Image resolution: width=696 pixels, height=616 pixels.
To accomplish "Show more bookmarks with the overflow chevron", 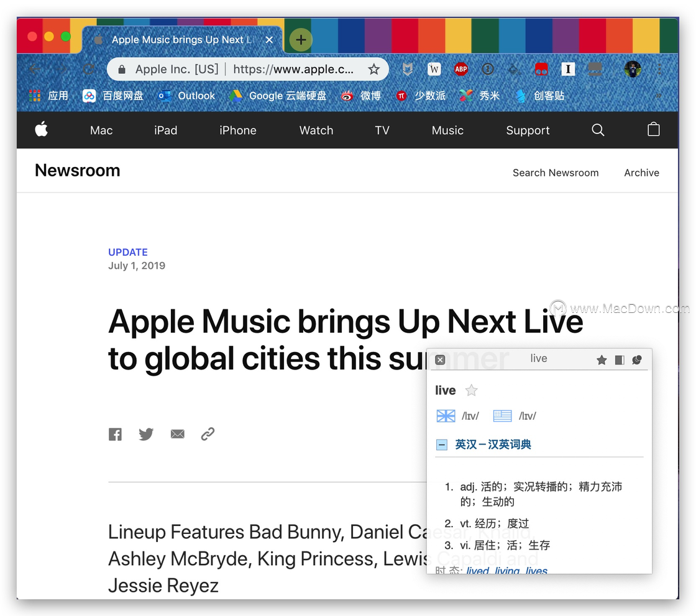I will coord(659,96).
